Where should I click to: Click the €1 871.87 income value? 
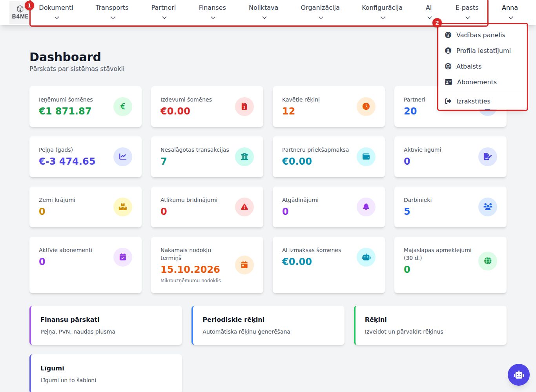click(65, 111)
